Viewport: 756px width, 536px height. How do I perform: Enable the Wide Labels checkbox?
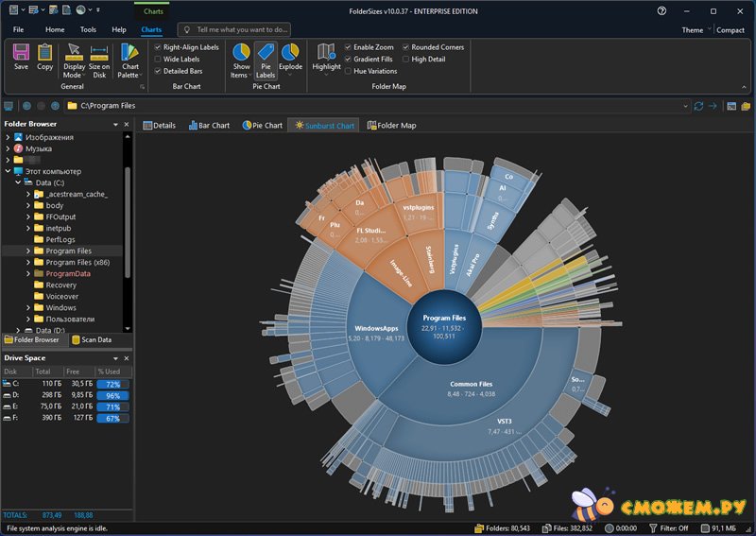point(158,59)
